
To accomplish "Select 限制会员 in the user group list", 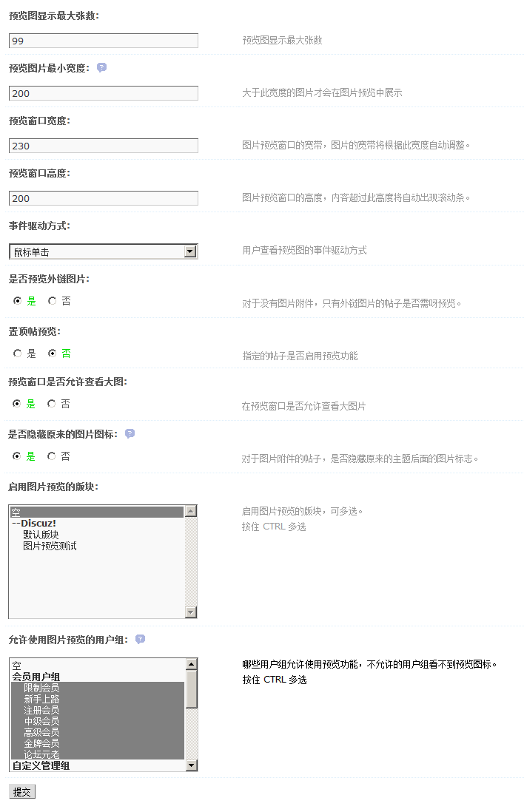I will point(97,688).
